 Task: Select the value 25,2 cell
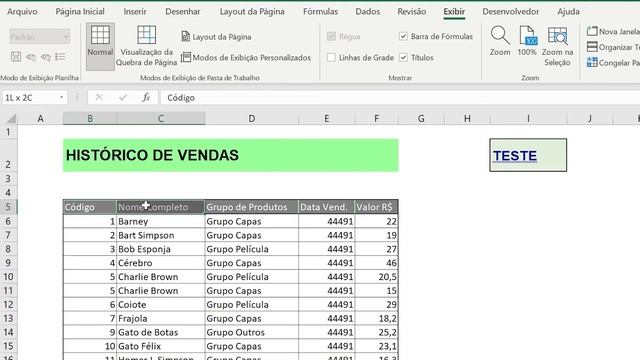[x=376, y=332]
